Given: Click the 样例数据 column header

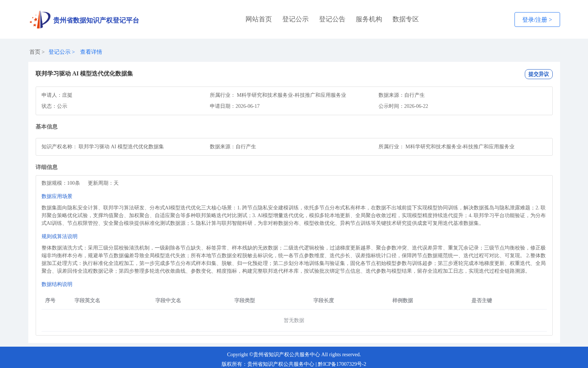Looking at the screenshot, I should (x=403, y=300).
